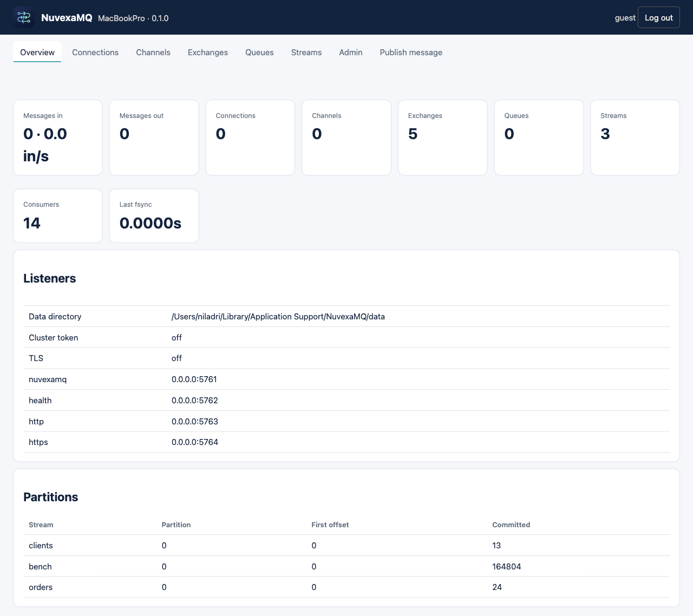Open the Exchanges tab
Image resolution: width=693 pixels, height=616 pixels.
pos(208,53)
